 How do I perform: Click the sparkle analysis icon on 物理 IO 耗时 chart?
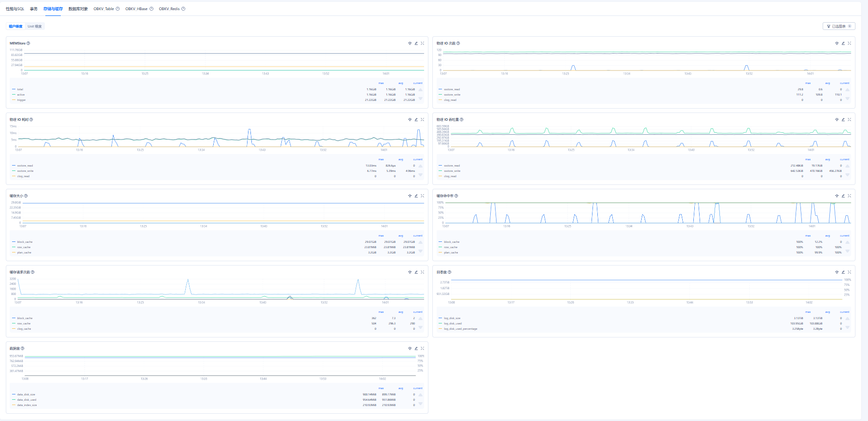pyautogui.click(x=410, y=120)
